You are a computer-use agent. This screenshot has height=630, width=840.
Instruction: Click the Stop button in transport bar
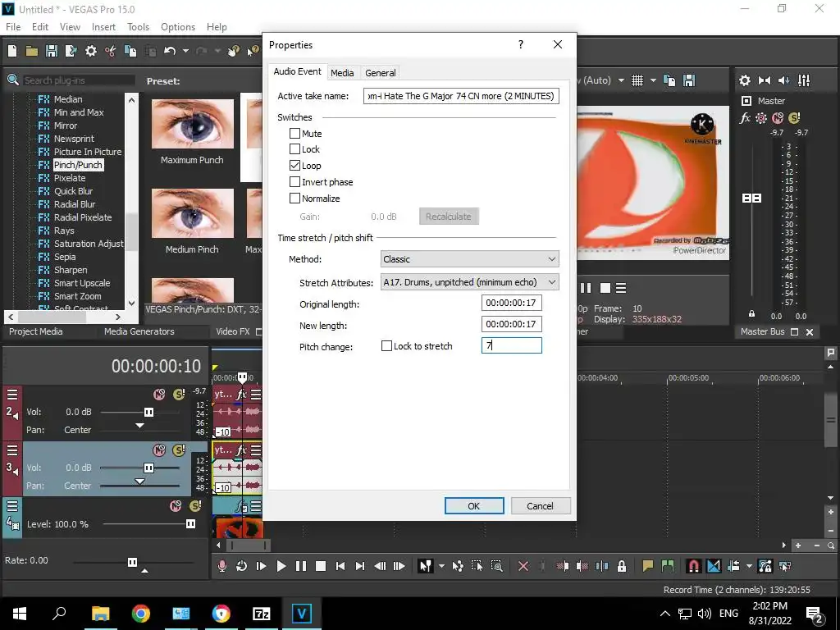(321, 566)
